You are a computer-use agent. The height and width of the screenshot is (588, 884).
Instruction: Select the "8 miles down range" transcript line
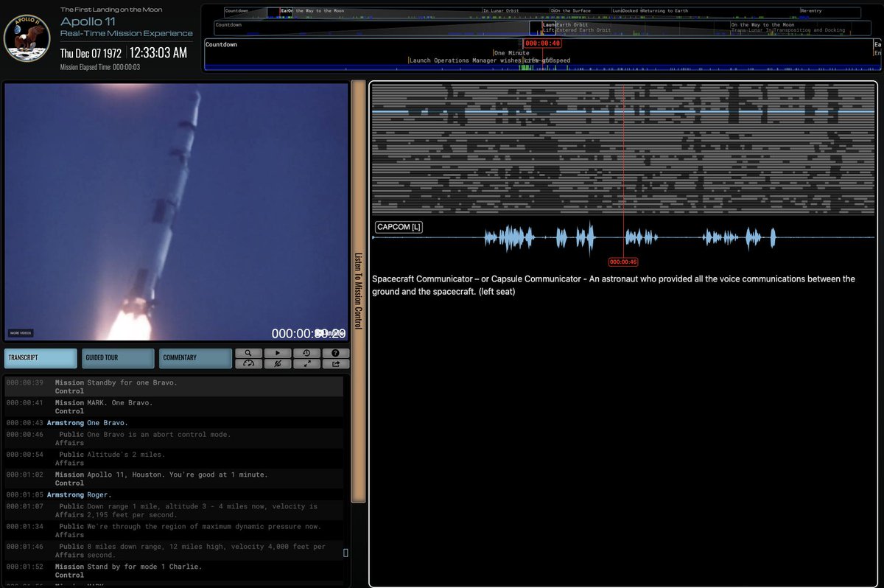pos(174,551)
